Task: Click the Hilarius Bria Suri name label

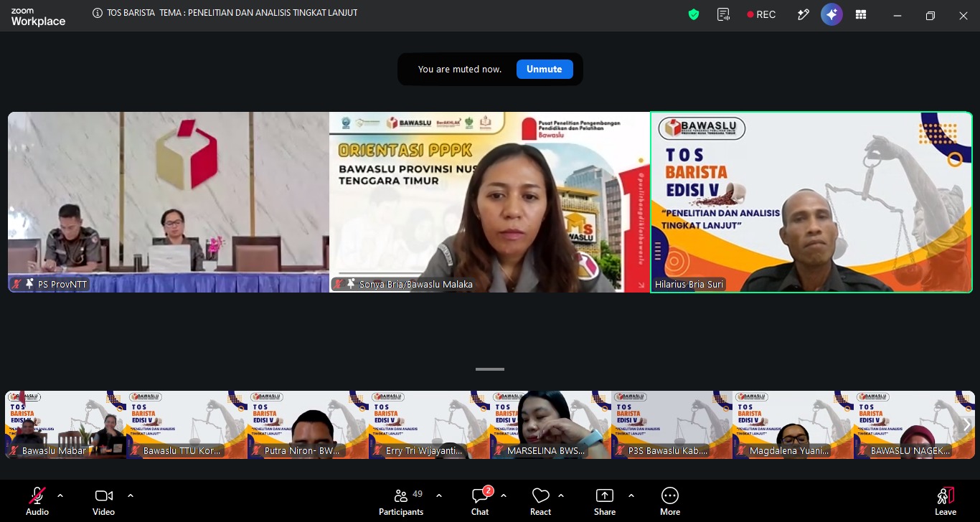Action: (689, 285)
